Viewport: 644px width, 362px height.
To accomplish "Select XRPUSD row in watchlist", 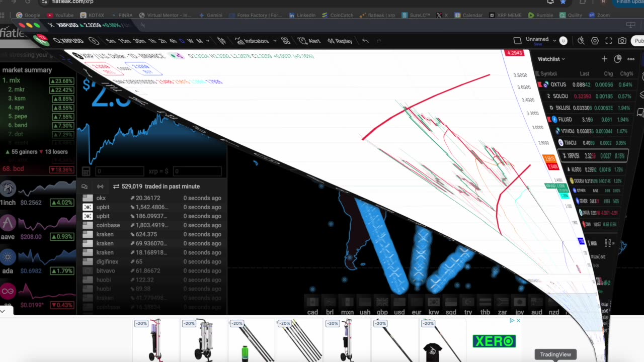I will pyautogui.click(x=593, y=156).
